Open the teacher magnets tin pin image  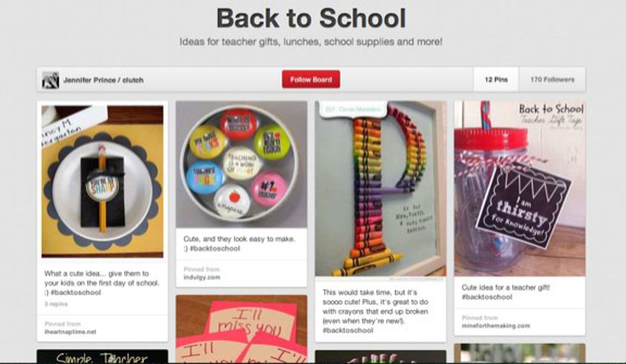tap(241, 165)
